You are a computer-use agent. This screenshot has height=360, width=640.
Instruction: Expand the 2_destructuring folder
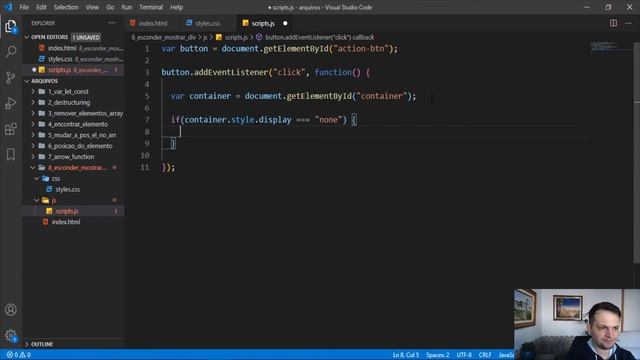69,102
